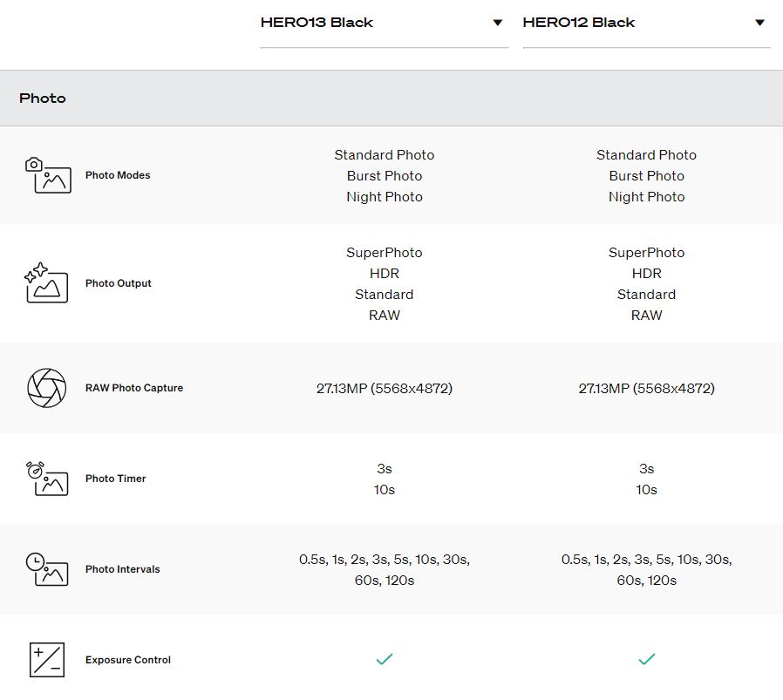Select the Photo Intervals label
This screenshot has height=700, width=783.
(123, 569)
